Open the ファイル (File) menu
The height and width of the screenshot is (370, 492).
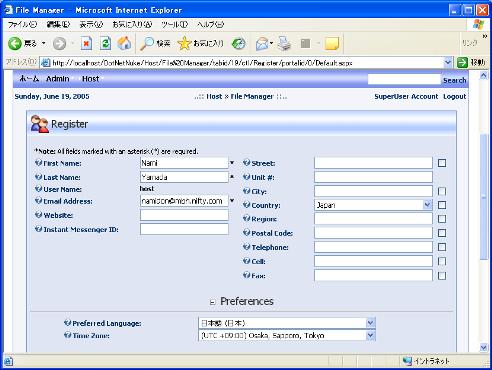pos(22,24)
